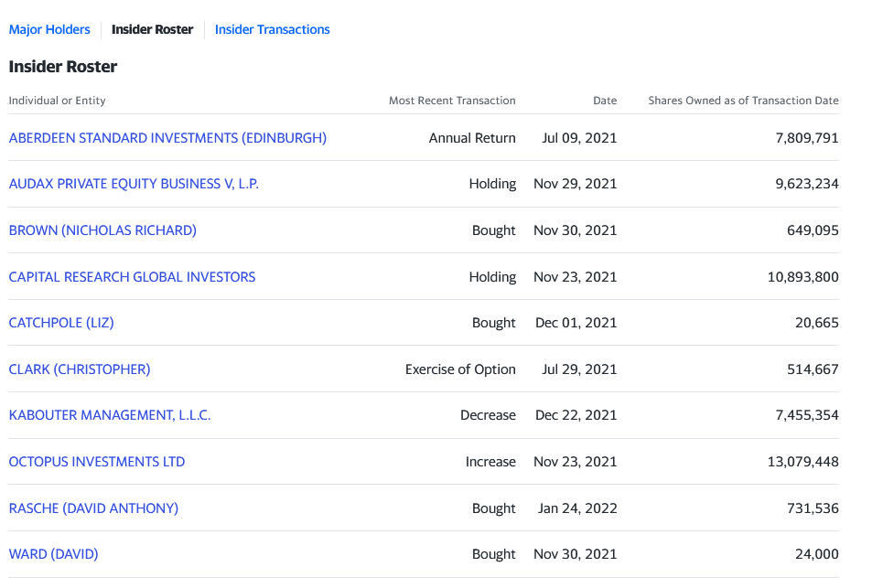The image size is (872, 588).
Task: Click the Most Recent Transaction column header
Action: tap(452, 101)
